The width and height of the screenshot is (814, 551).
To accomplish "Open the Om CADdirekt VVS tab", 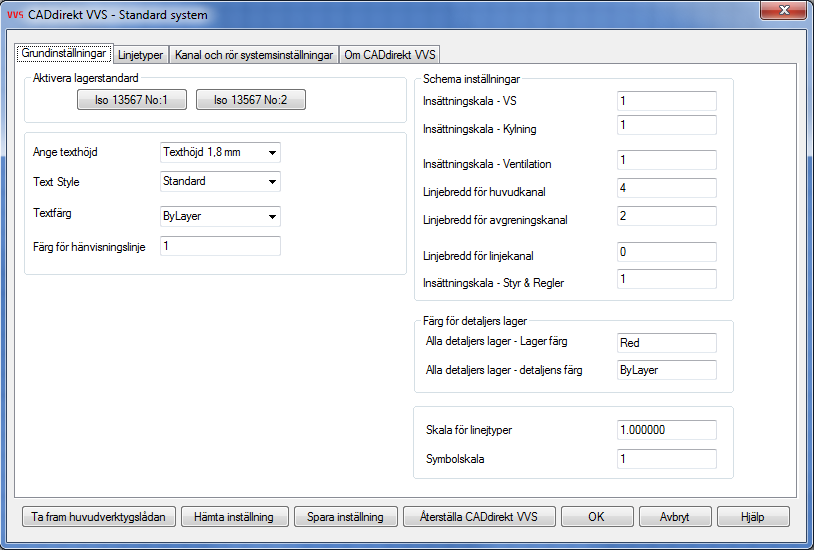I will (x=390, y=55).
